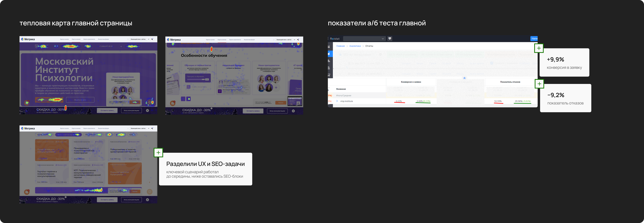
Task: Open the hierarchy icon in Roistat sidebar
Action: [x=329, y=61]
